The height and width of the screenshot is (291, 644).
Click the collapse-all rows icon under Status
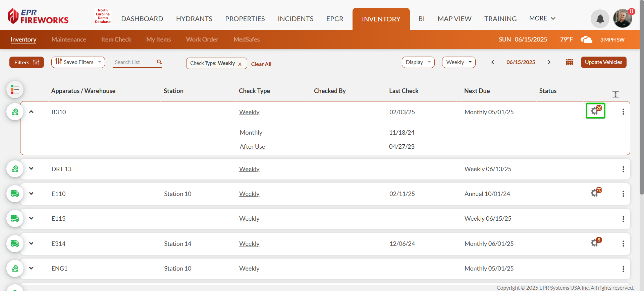[x=615, y=94]
